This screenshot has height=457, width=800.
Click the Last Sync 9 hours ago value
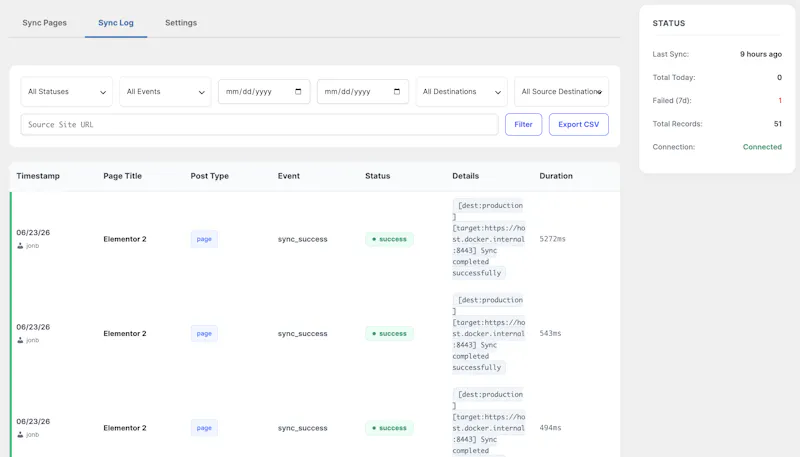pos(761,54)
